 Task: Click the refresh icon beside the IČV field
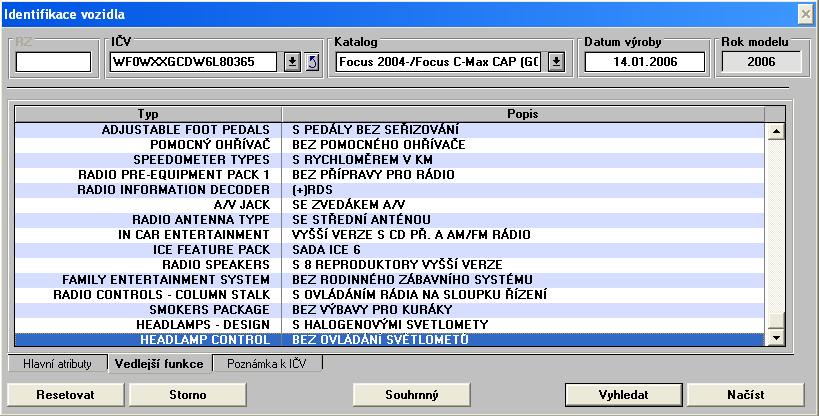click(311, 62)
